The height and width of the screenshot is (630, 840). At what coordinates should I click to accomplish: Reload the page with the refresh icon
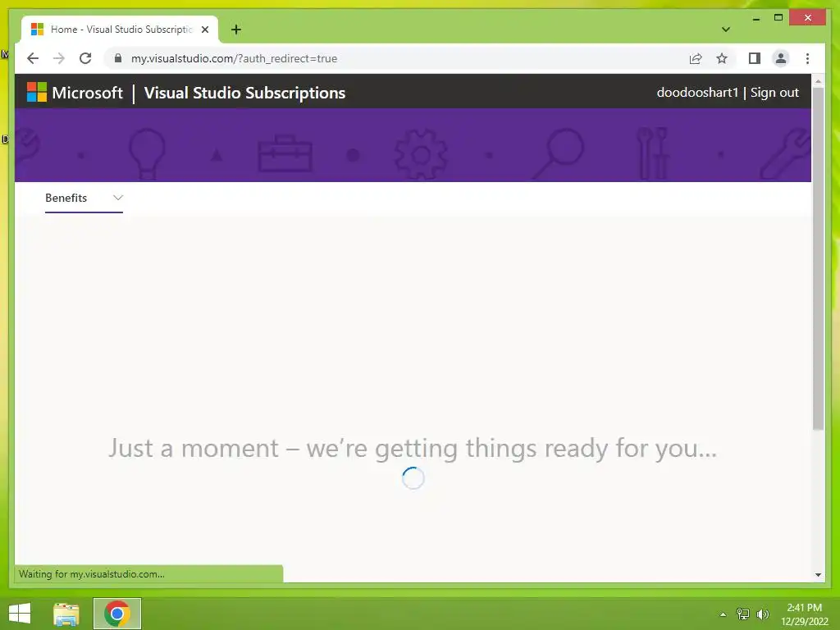point(85,58)
